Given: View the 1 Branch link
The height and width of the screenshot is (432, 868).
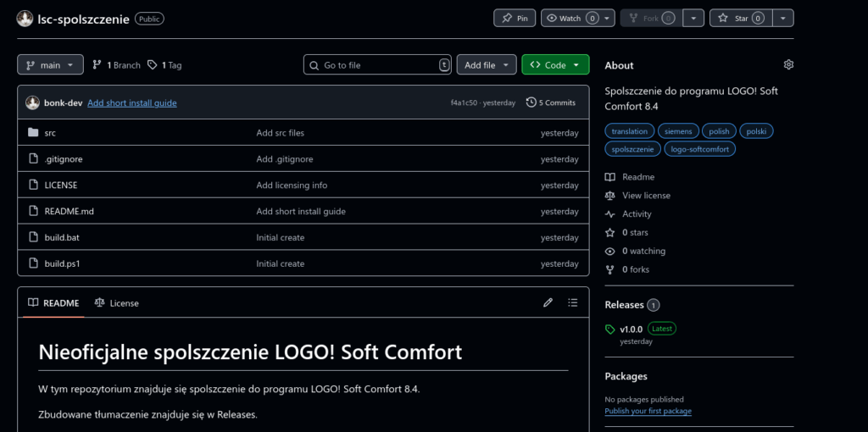Looking at the screenshot, I should click(x=116, y=64).
